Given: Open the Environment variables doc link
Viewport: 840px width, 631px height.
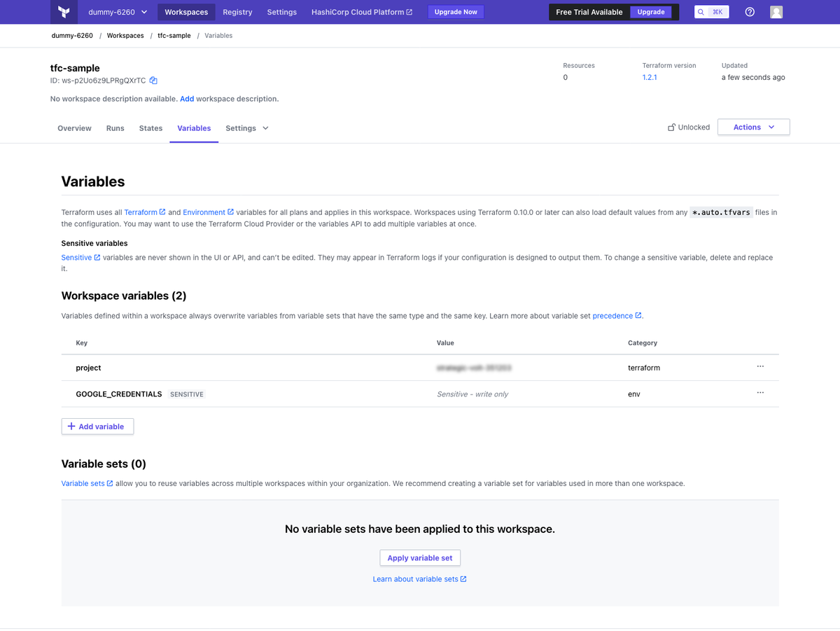Looking at the screenshot, I should tap(208, 212).
